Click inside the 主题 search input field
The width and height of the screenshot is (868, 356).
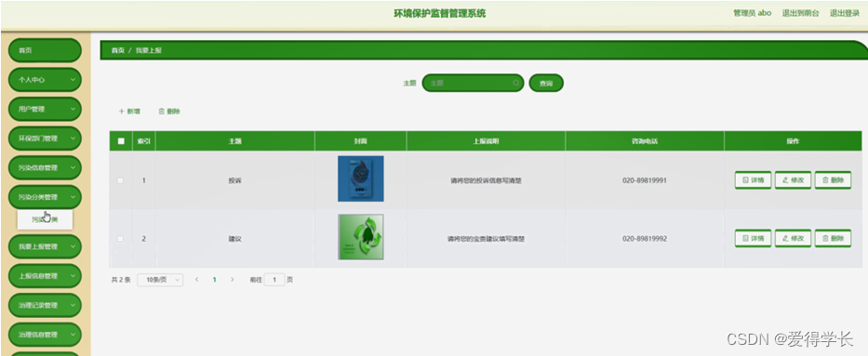[x=473, y=83]
